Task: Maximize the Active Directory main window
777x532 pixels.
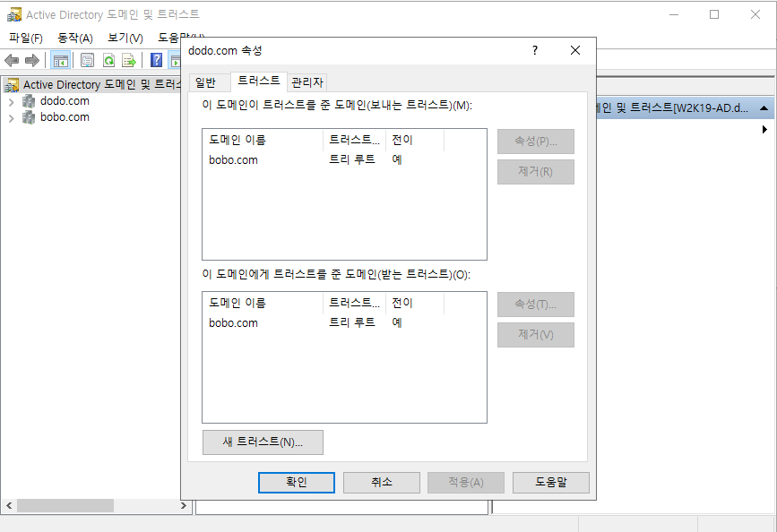Action: pyautogui.click(x=714, y=14)
